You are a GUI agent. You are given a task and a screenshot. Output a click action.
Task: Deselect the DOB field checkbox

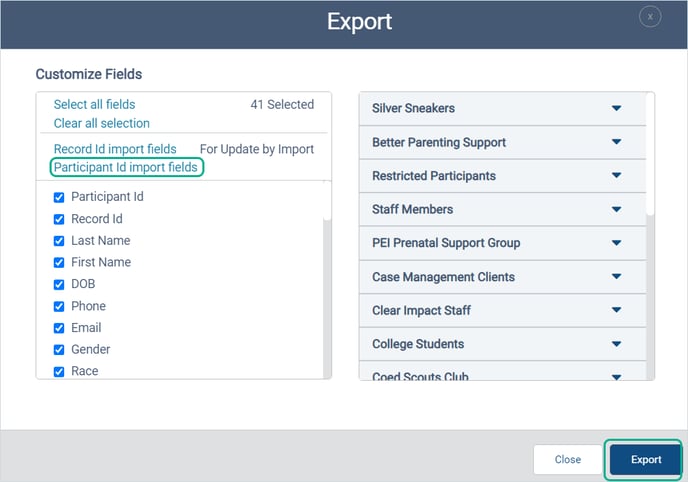coord(59,284)
